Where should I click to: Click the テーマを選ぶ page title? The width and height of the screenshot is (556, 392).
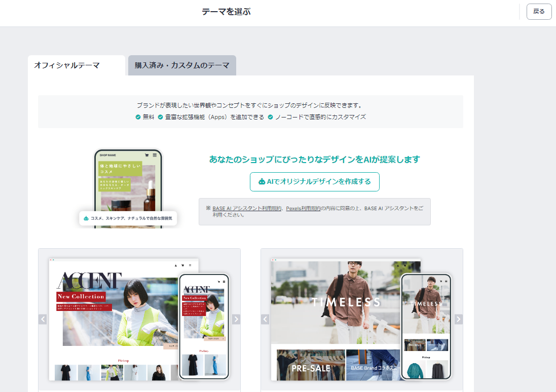click(226, 12)
